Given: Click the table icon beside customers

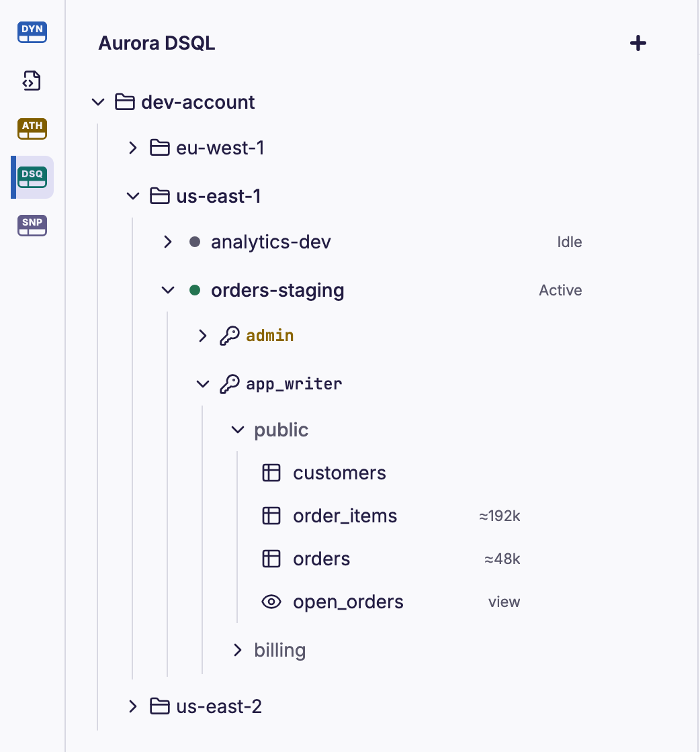Looking at the screenshot, I should pyautogui.click(x=271, y=473).
